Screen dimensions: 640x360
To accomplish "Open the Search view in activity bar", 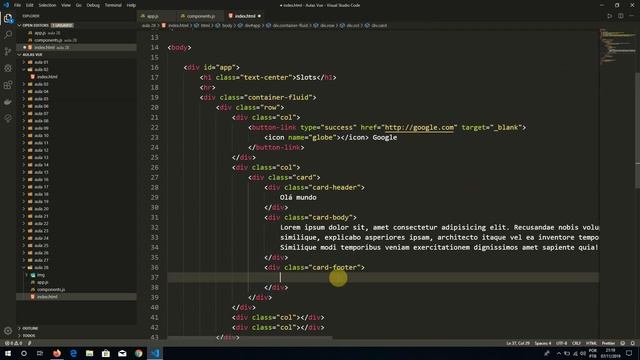I will pos(8,35).
